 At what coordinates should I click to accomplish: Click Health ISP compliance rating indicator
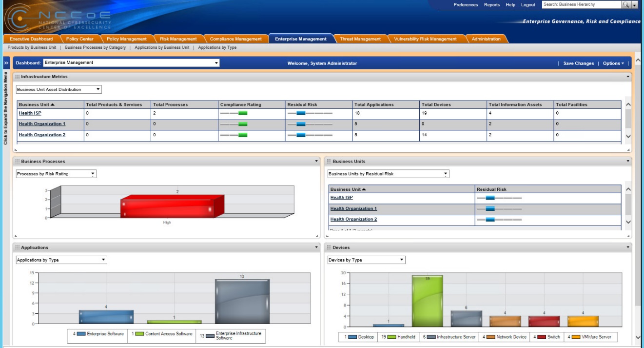[234, 113]
